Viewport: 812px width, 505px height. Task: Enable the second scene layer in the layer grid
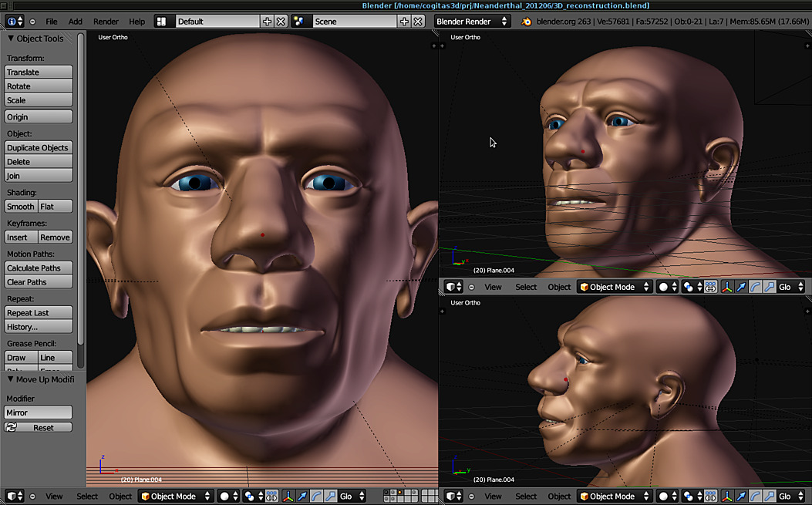[393, 492]
